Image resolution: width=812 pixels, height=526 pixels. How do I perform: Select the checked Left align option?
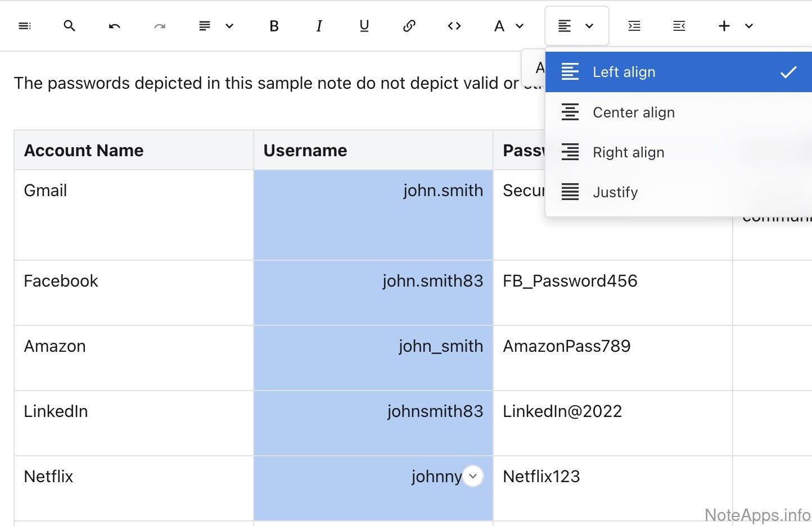click(624, 72)
